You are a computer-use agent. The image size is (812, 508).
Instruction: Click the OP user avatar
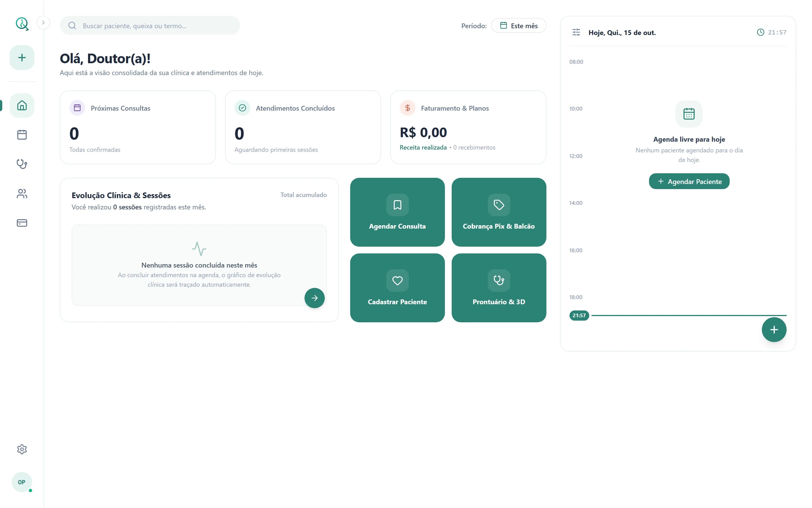pos(22,482)
